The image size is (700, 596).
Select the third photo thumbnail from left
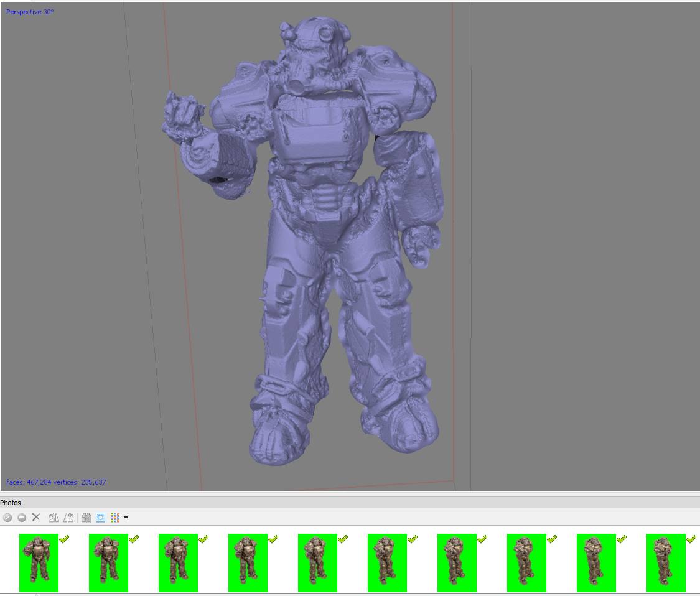[178, 562]
